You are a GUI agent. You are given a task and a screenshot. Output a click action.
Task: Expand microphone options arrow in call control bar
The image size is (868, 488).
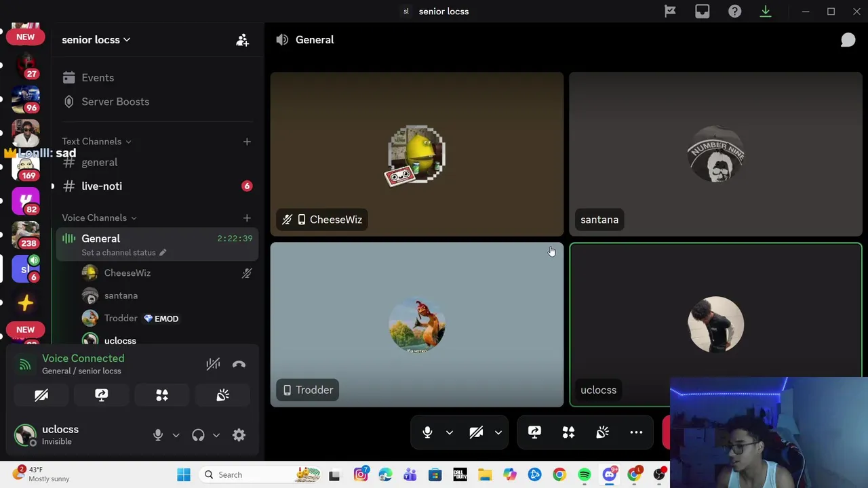449,432
